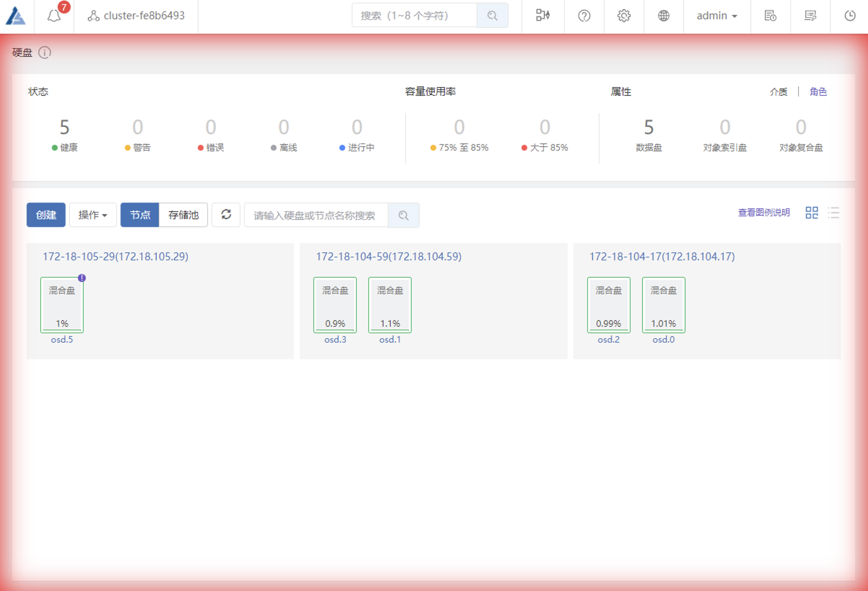Switch attribute view to 介质
868x591 pixels.
tap(778, 92)
